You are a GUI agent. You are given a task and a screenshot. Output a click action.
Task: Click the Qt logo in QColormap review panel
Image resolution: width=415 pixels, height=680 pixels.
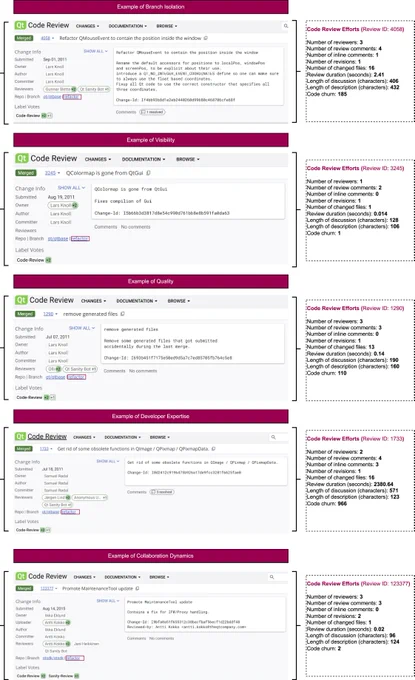tap(22, 158)
